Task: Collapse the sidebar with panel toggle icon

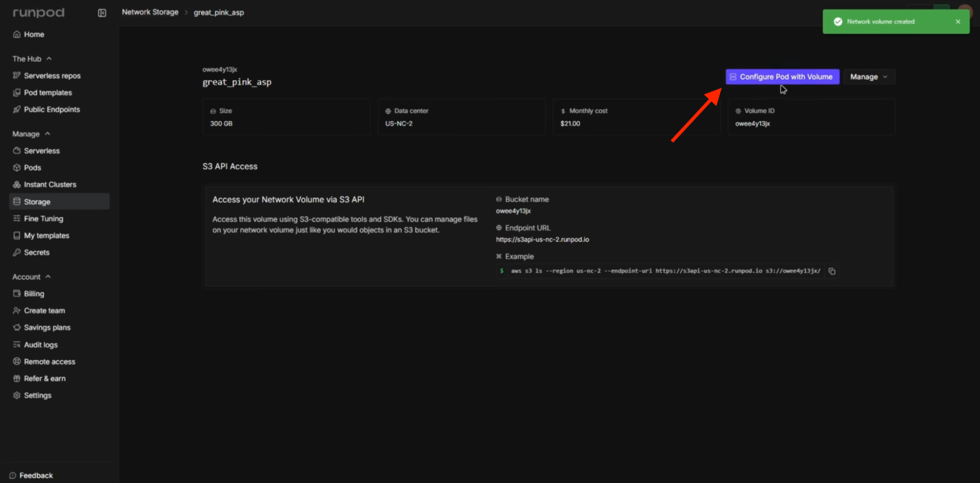Action: (x=102, y=13)
